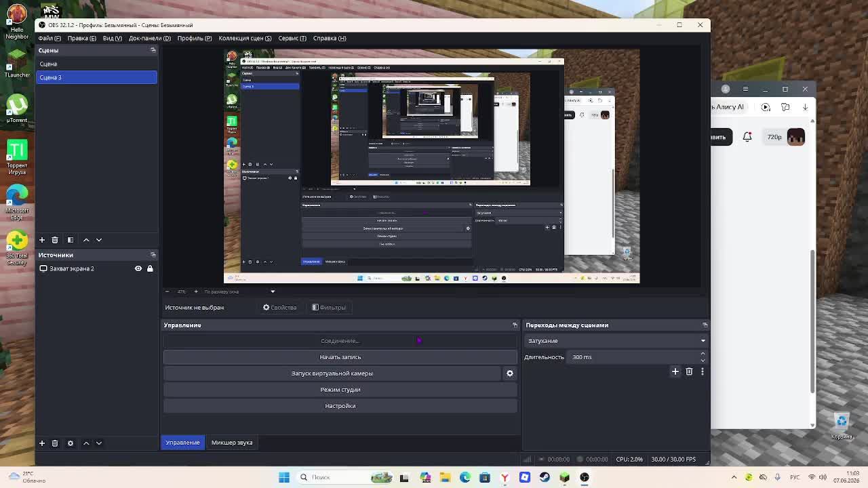Open browser picture-in-picture video icon
The height and width of the screenshot is (488, 868).
[766, 107]
